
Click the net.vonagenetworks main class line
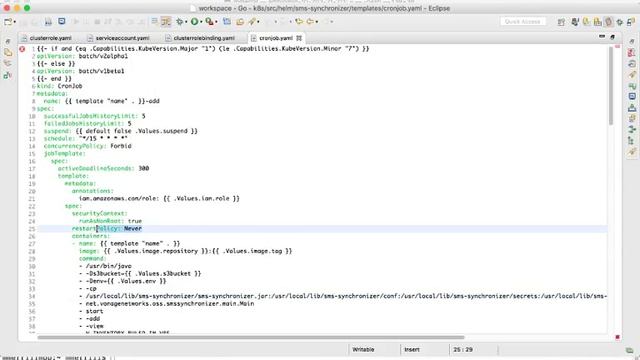tap(167, 304)
